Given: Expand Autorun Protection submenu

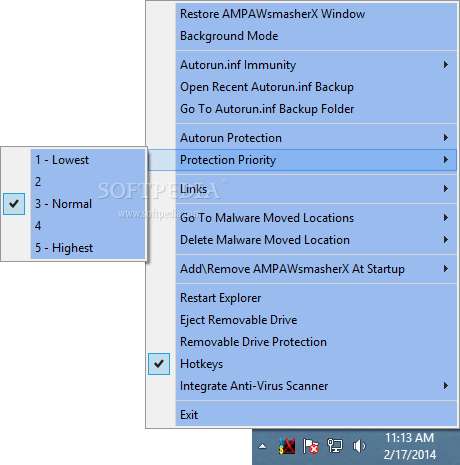Looking at the screenshot, I should coord(302,138).
